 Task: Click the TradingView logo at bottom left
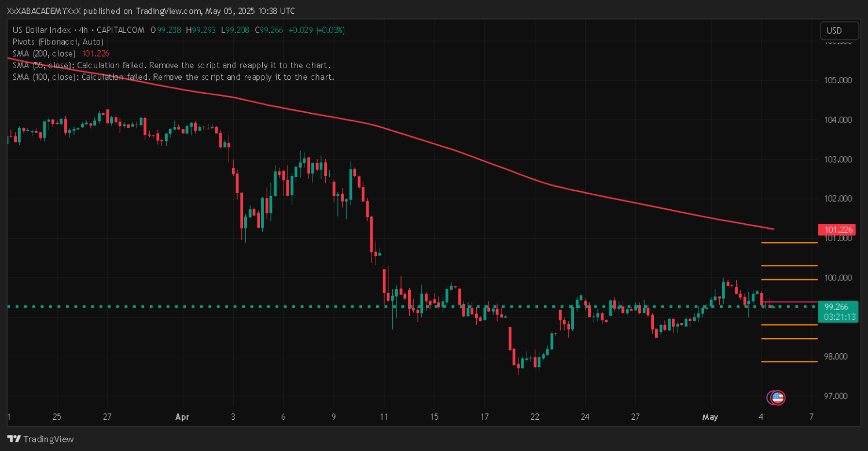[x=41, y=439]
